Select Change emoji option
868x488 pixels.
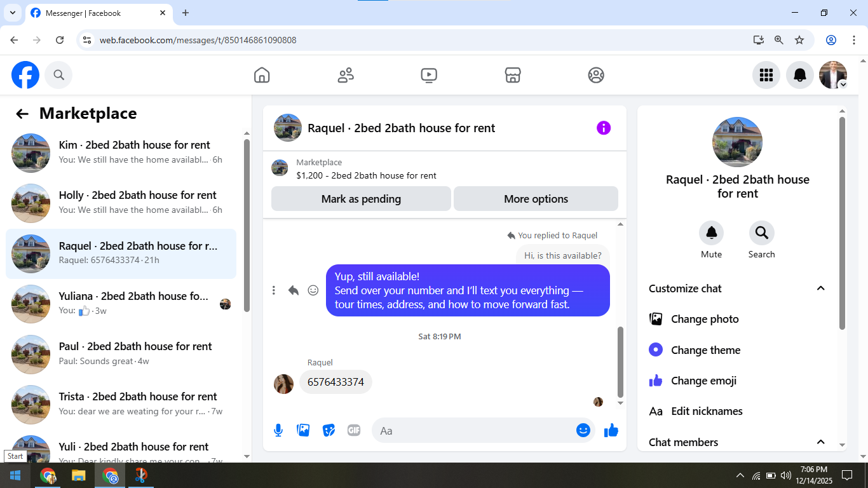coord(737,381)
